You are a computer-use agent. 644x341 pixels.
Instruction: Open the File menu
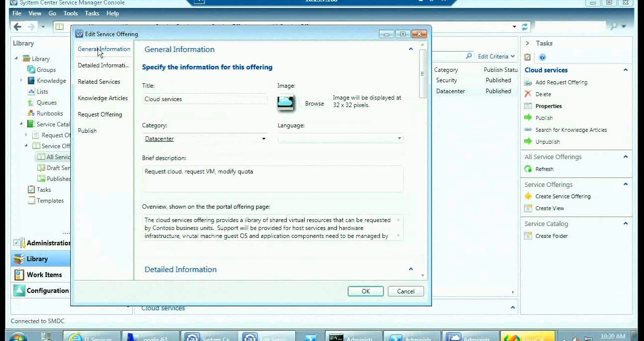[17, 13]
